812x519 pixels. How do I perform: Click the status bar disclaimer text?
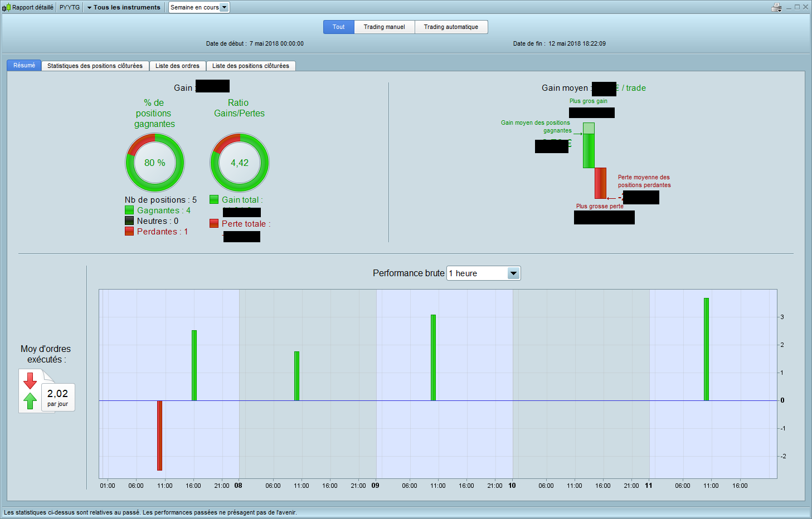coord(150,512)
